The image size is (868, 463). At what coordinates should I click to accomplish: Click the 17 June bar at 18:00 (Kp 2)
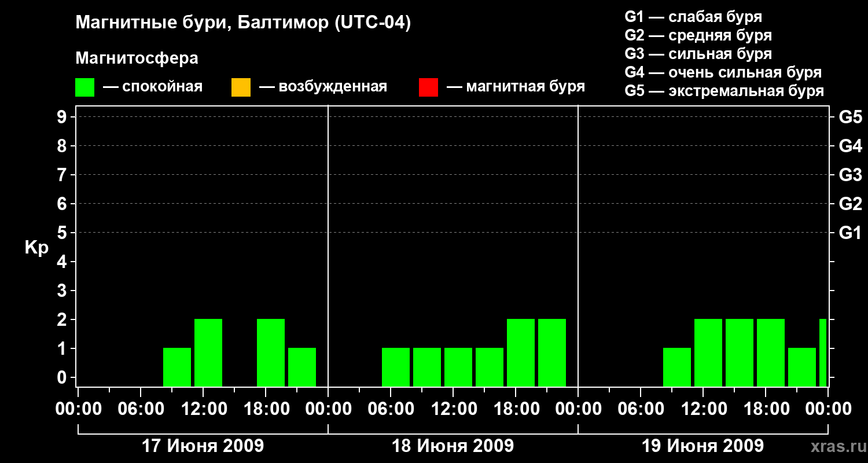click(271, 352)
